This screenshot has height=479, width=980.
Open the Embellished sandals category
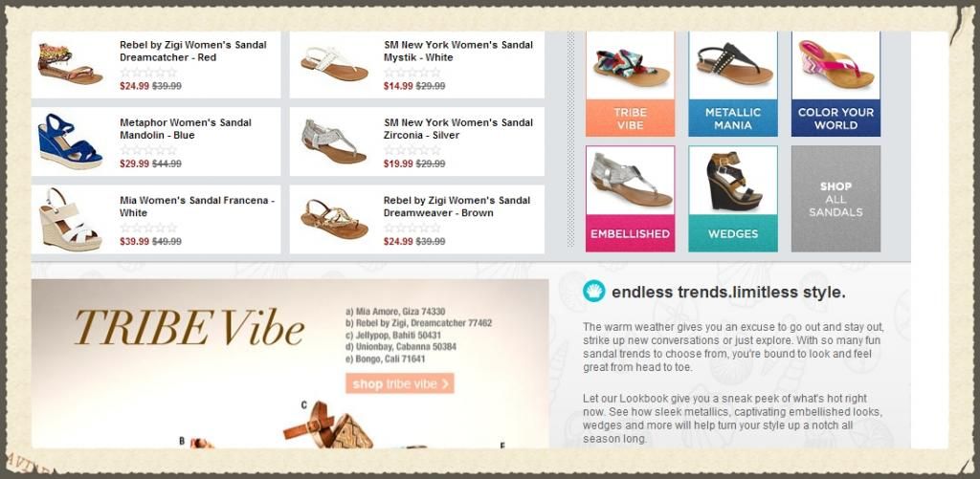point(630,199)
